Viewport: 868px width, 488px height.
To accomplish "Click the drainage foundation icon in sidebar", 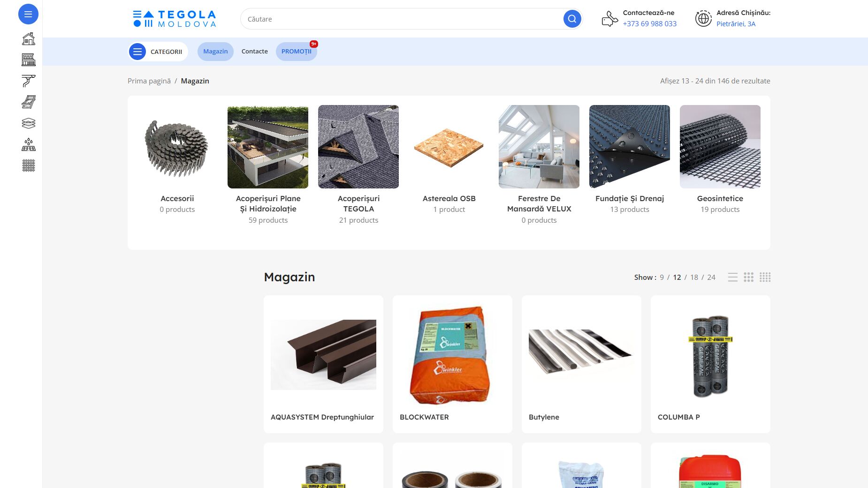I will (x=29, y=144).
